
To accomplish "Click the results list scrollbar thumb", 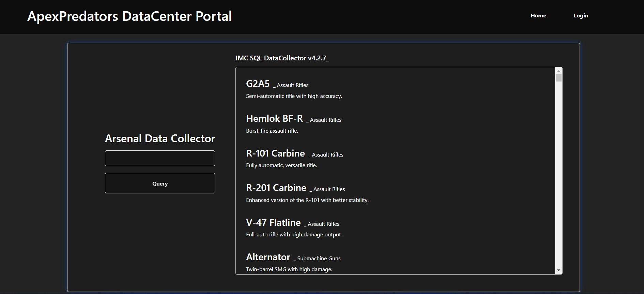I will 558,78.
